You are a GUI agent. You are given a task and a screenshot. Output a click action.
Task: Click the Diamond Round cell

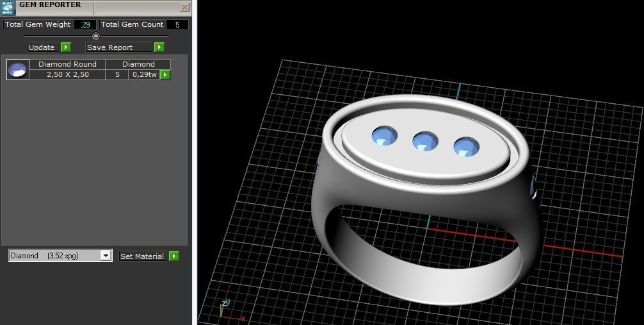click(67, 64)
